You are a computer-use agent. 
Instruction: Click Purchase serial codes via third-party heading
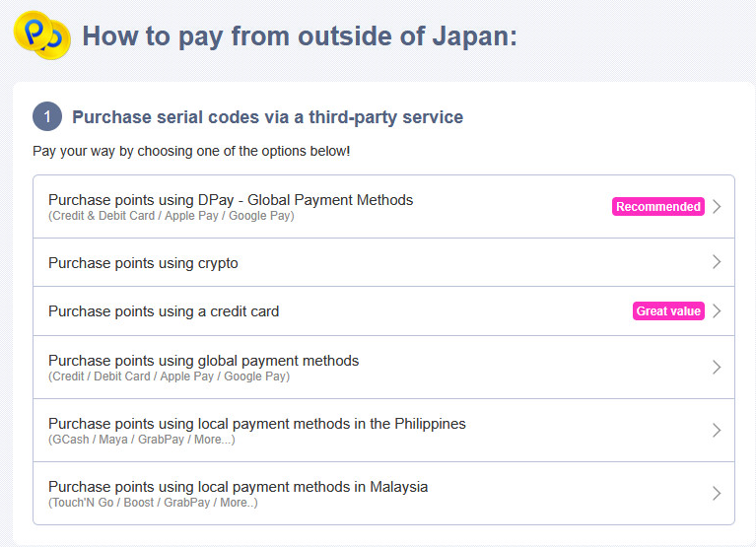[x=267, y=117]
